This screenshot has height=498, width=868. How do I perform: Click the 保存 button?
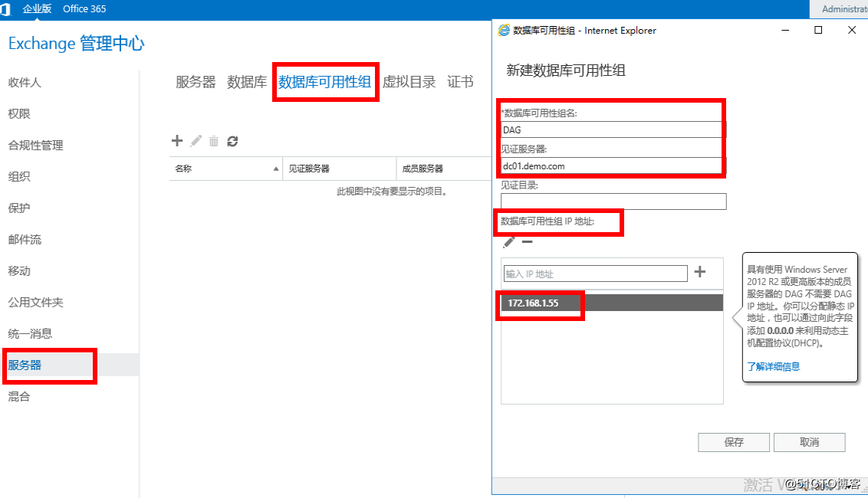point(734,442)
